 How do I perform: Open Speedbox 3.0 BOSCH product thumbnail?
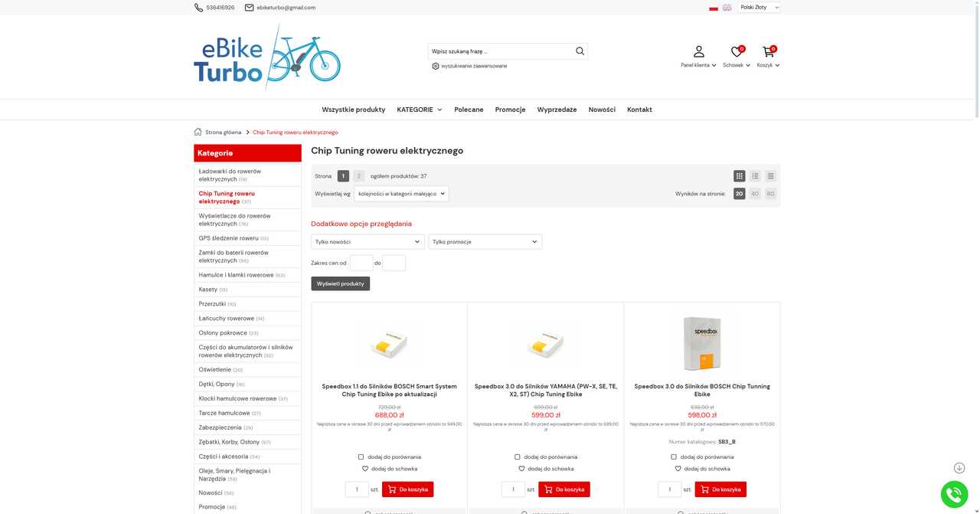pos(702,344)
